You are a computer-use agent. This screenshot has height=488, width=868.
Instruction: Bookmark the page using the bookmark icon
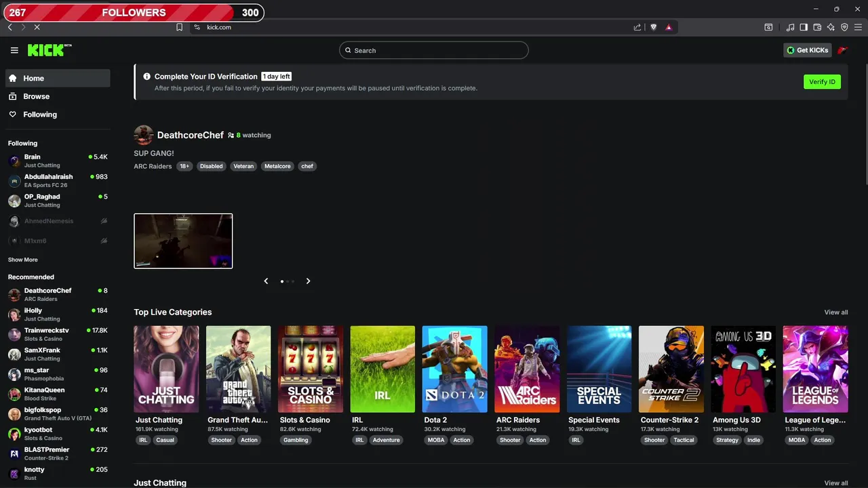coord(179,27)
